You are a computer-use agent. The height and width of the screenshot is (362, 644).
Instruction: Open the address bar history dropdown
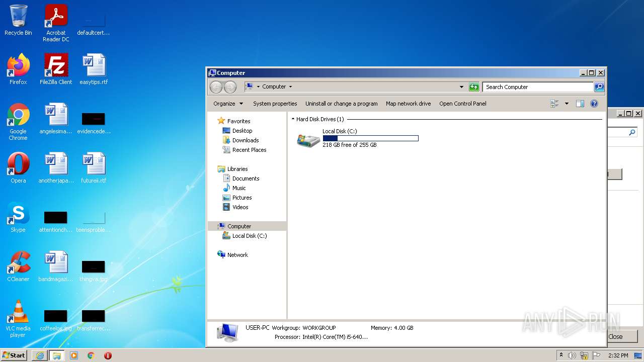(461, 87)
